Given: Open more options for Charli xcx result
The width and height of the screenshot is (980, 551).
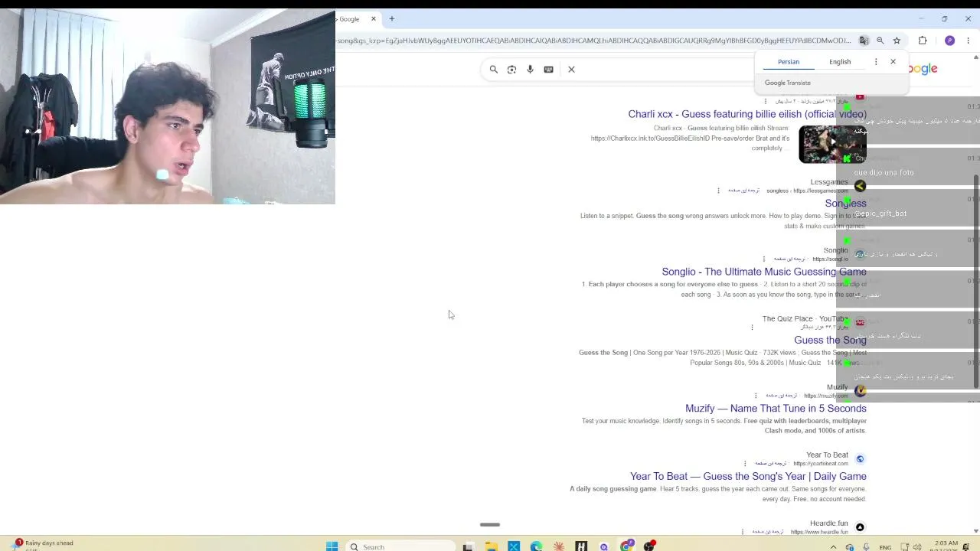Looking at the screenshot, I should point(765,101).
